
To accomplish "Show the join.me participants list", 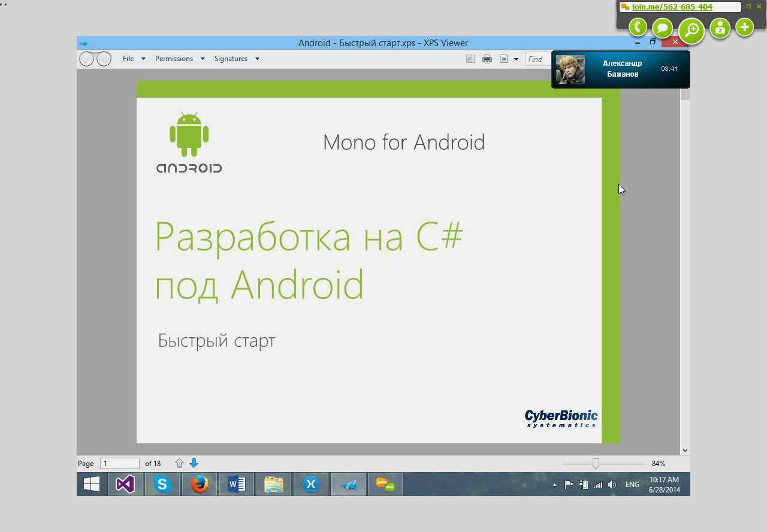I will pos(720,28).
